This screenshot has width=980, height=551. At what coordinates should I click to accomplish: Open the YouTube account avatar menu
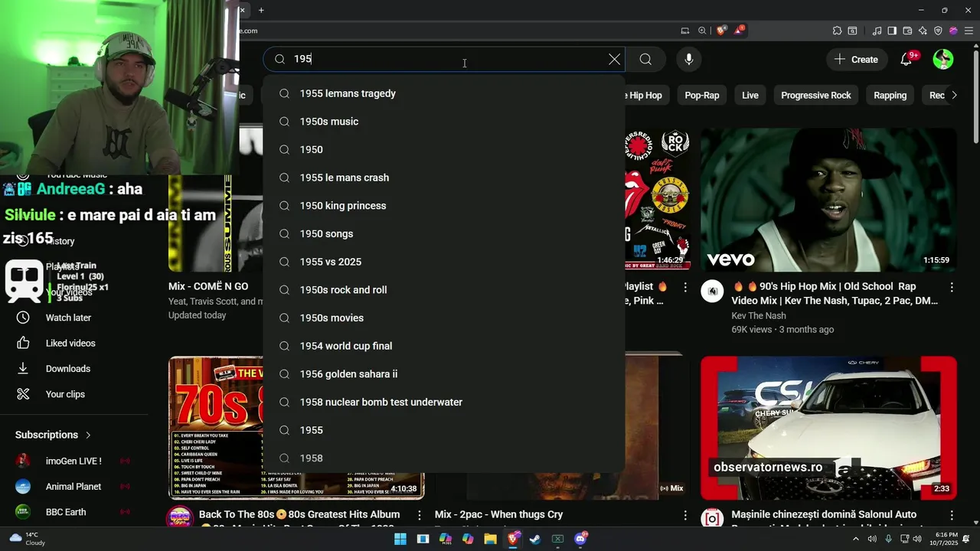tap(943, 60)
